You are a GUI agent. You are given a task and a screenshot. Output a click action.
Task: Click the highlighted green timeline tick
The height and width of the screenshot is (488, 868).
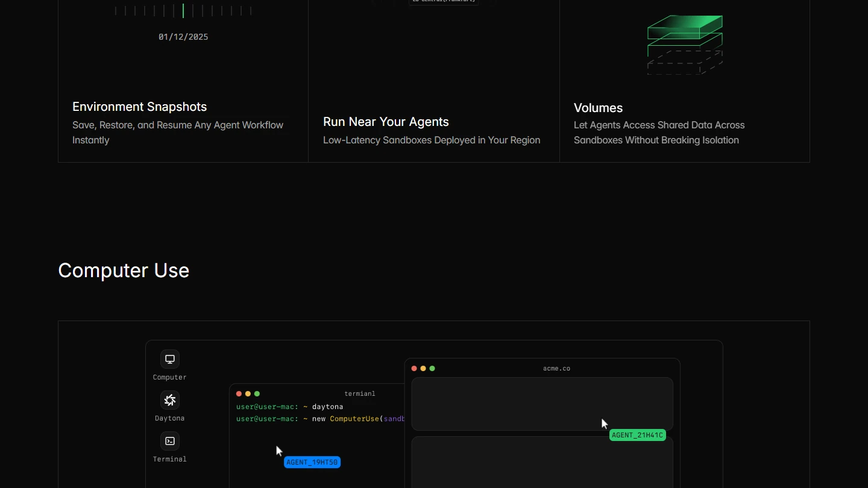pos(183,11)
